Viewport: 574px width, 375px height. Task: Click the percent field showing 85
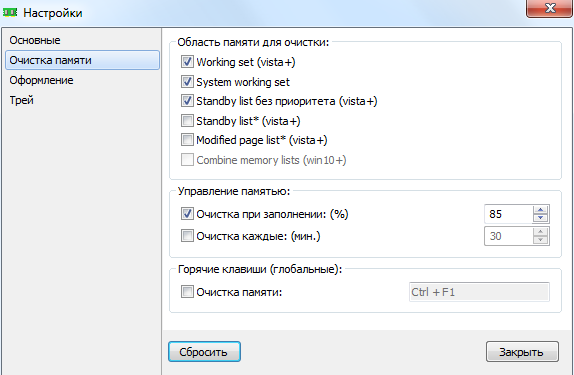pos(508,214)
